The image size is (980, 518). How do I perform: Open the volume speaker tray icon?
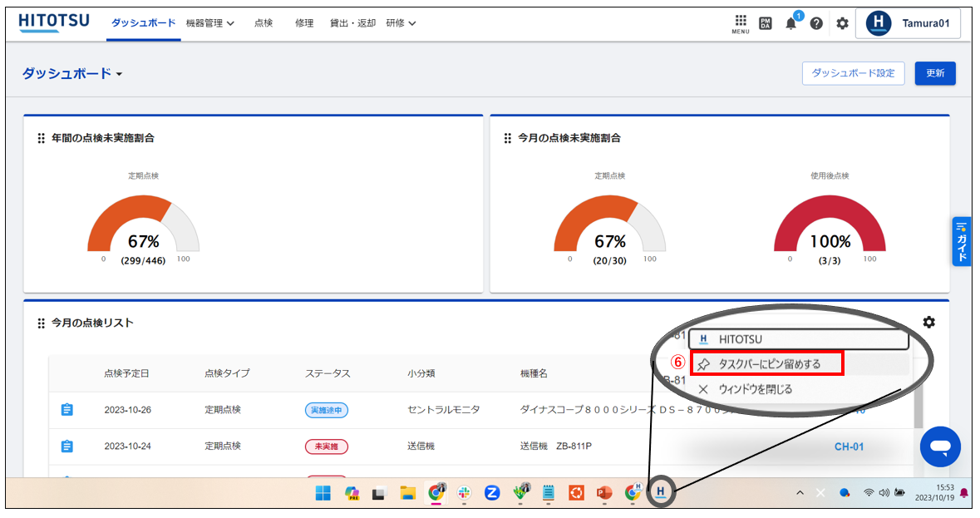(884, 492)
